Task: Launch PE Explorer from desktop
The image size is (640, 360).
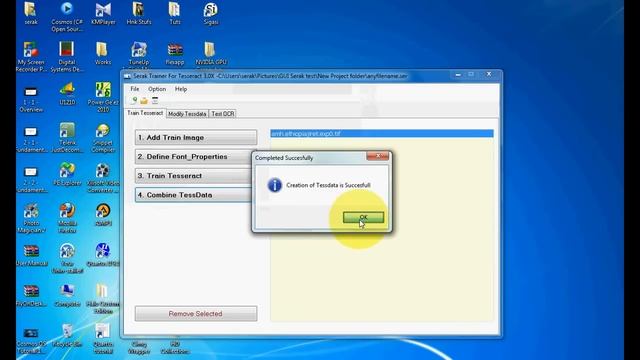Action: point(67,174)
